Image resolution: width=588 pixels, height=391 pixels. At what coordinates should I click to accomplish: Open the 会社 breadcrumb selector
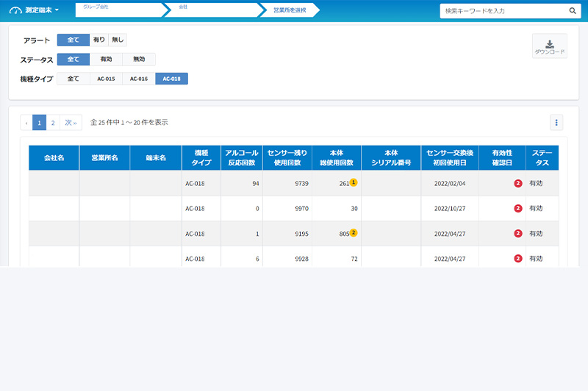pyautogui.click(x=213, y=10)
